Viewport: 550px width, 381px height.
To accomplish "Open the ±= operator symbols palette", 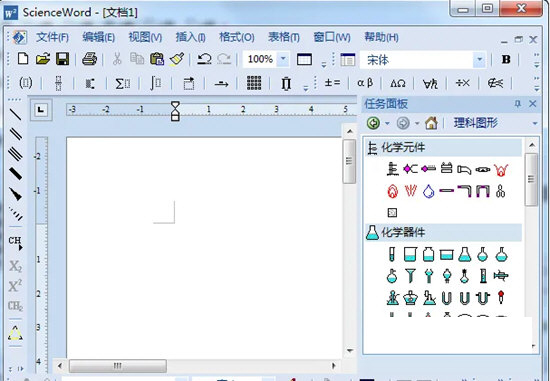I will click(332, 83).
